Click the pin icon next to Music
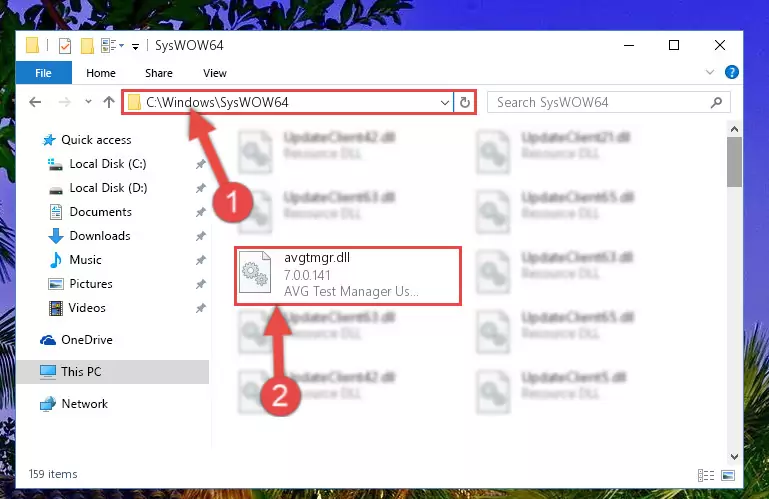Image resolution: width=769 pixels, height=499 pixels. pyautogui.click(x=201, y=261)
